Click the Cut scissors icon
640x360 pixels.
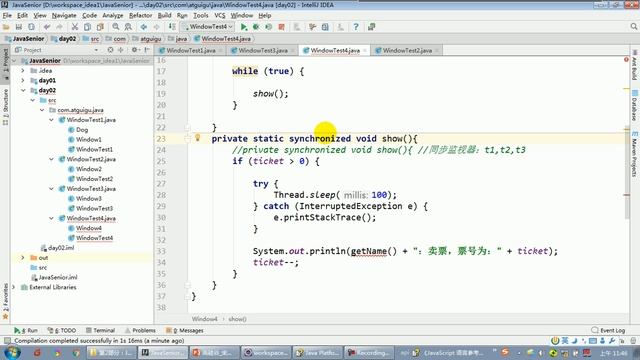[75, 27]
